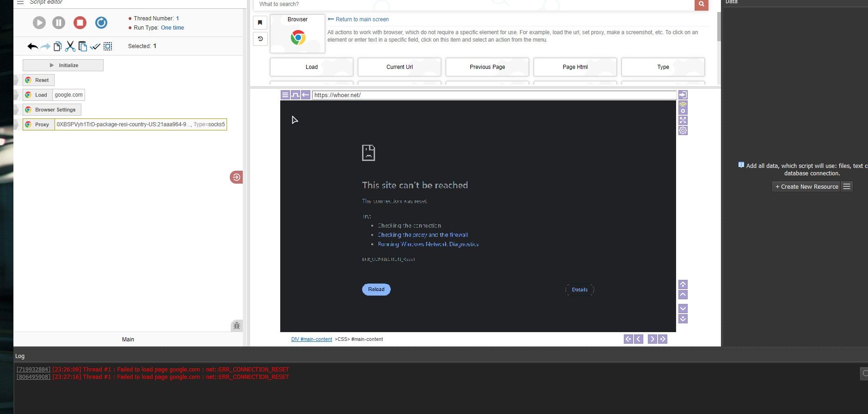Click the script Play button
Screen dimensions: 868x414
coord(39,23)
